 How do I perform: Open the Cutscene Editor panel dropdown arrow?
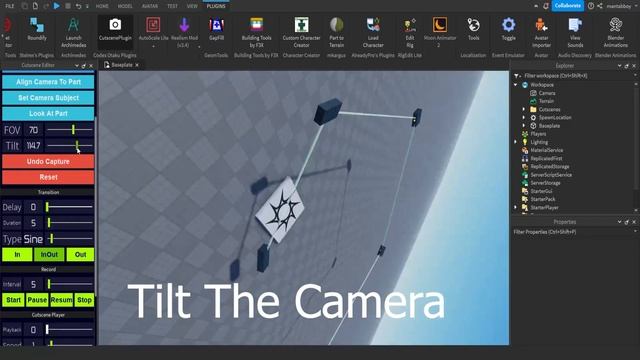coord(77,65)
